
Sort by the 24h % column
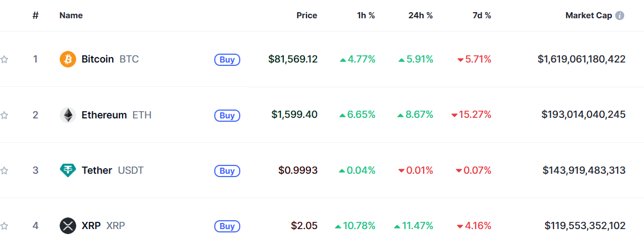click(421, 15)
